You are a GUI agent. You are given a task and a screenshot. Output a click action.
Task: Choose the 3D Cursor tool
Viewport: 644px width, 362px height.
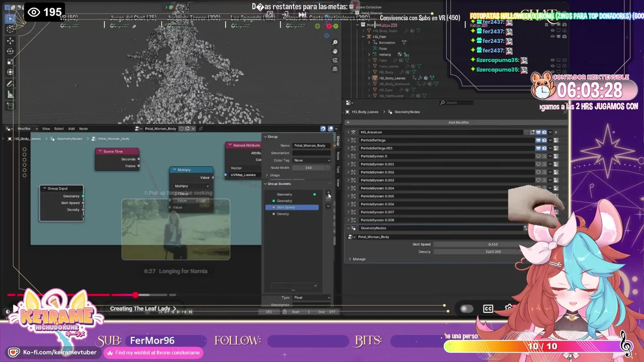(x=10, y=30)
